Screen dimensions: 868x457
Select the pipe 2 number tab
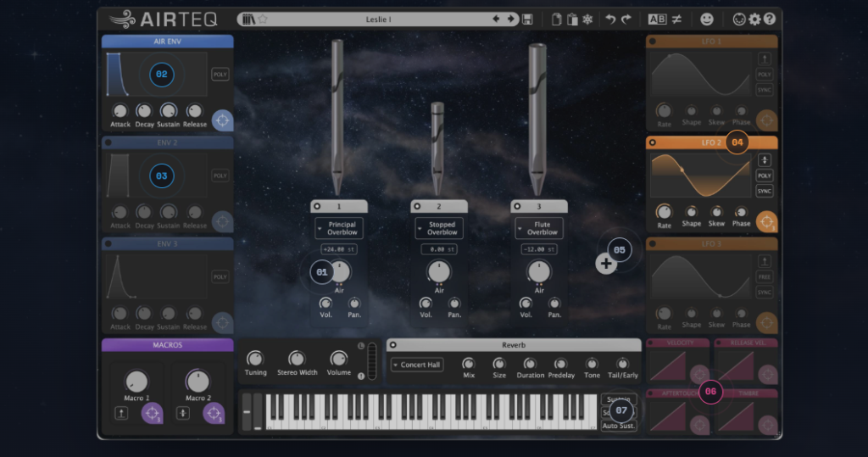(439, 207)
